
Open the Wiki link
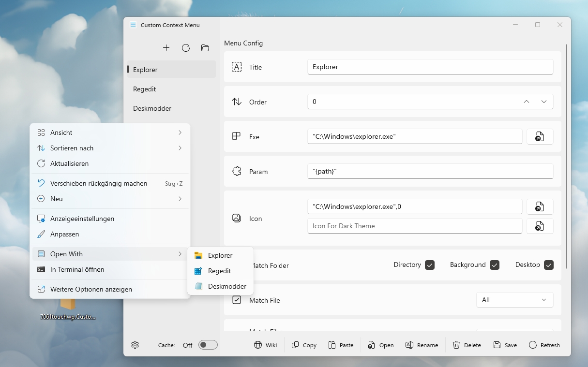(265, 345)
